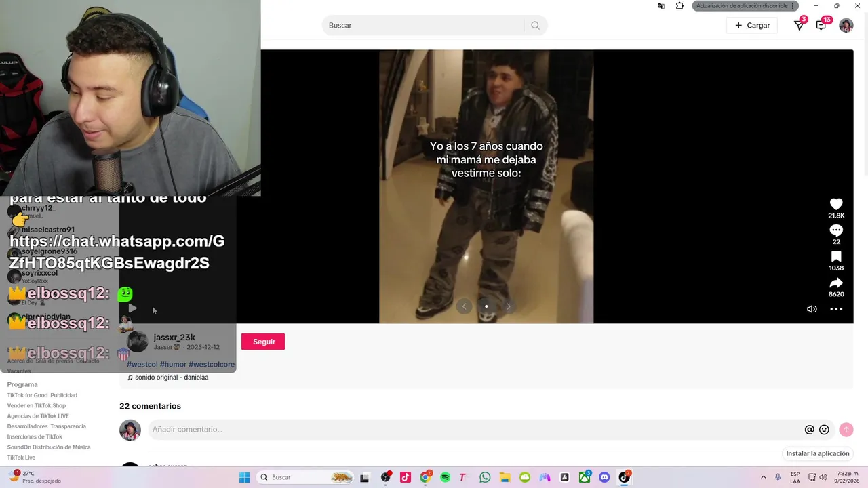The height and width of the screenshot is (488, 868).
Task: Open SoundOn Distribución de Música link
Action: (x=49, y=447)
